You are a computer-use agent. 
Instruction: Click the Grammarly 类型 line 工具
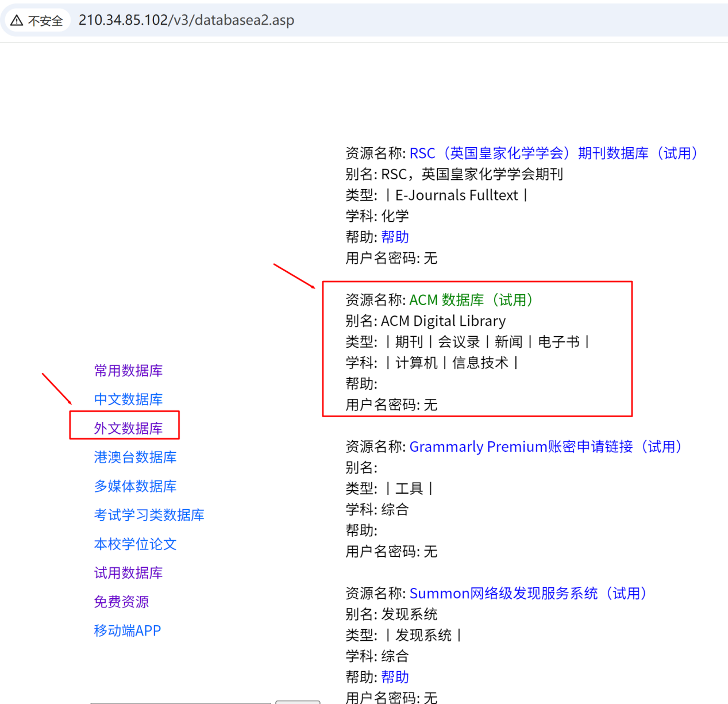tap(389, 488)
